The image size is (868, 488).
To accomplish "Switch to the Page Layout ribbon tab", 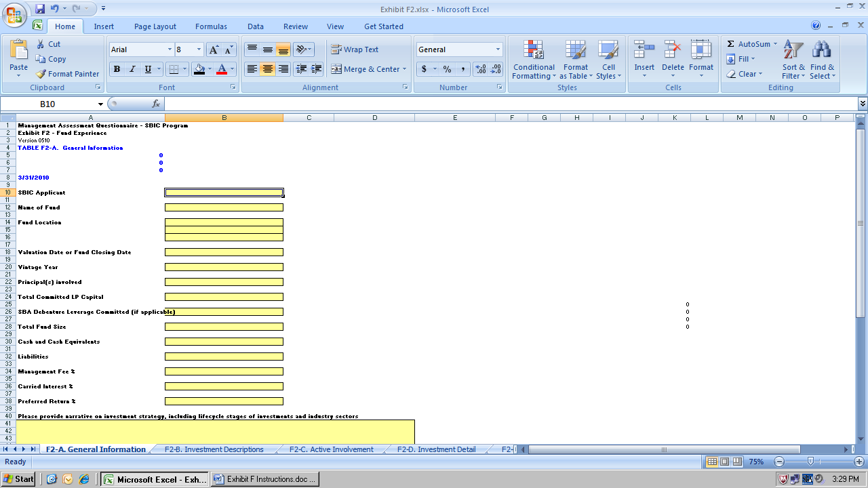I will [x=155, y=26].
